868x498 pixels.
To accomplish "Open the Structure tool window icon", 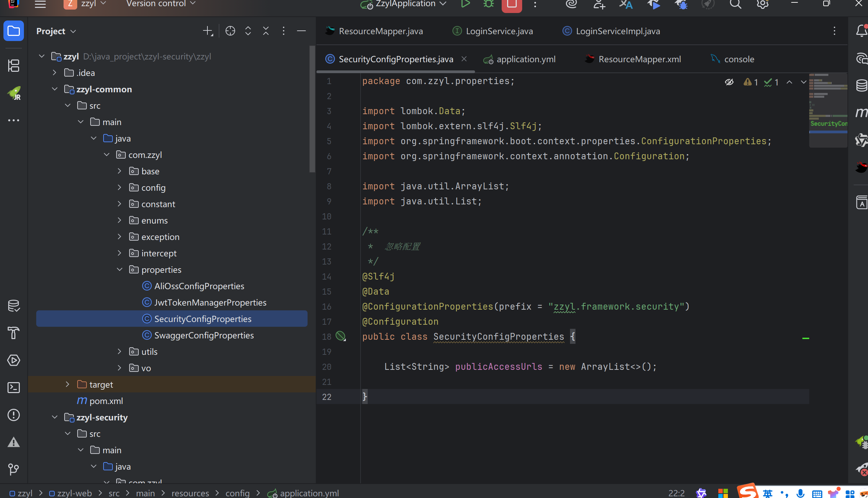I will point(14,66).
